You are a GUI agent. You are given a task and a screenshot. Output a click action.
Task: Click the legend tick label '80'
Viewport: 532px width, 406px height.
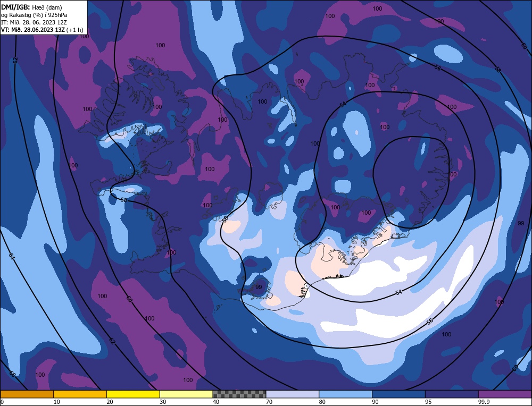322,402
